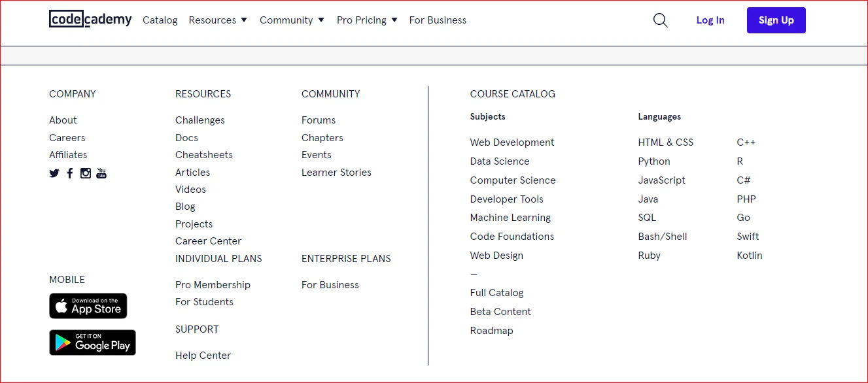The width and height of the screenshot is (868, 383).
Task: Click the Codecademy logo
Action: tap(90, 20)
